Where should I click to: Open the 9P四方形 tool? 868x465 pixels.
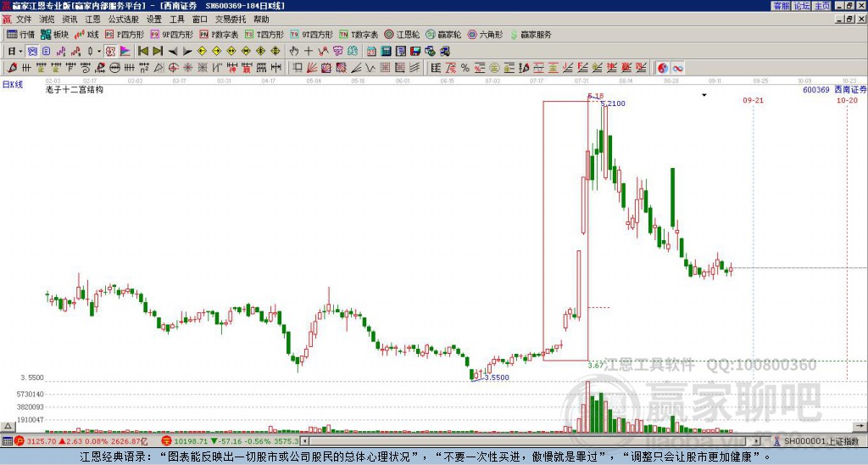[x=172, y=34]
